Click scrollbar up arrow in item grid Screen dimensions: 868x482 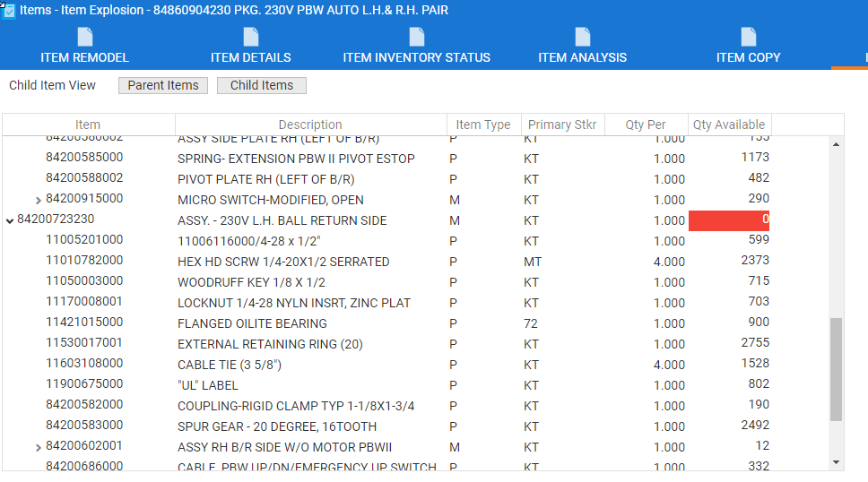click(836, 144)
